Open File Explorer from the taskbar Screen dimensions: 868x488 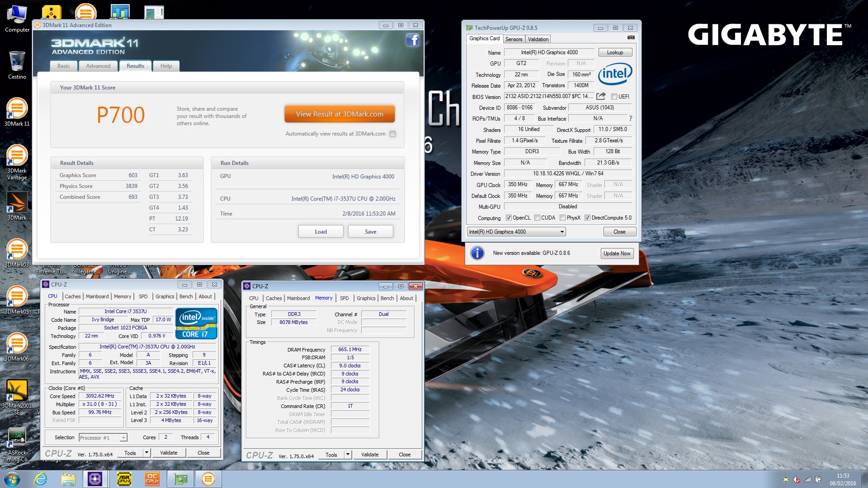click(x=68, y=479)
